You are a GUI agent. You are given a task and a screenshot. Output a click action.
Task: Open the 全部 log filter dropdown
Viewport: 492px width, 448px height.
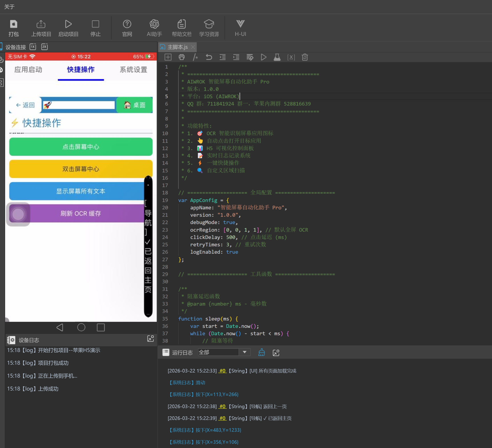pos(245,352)
